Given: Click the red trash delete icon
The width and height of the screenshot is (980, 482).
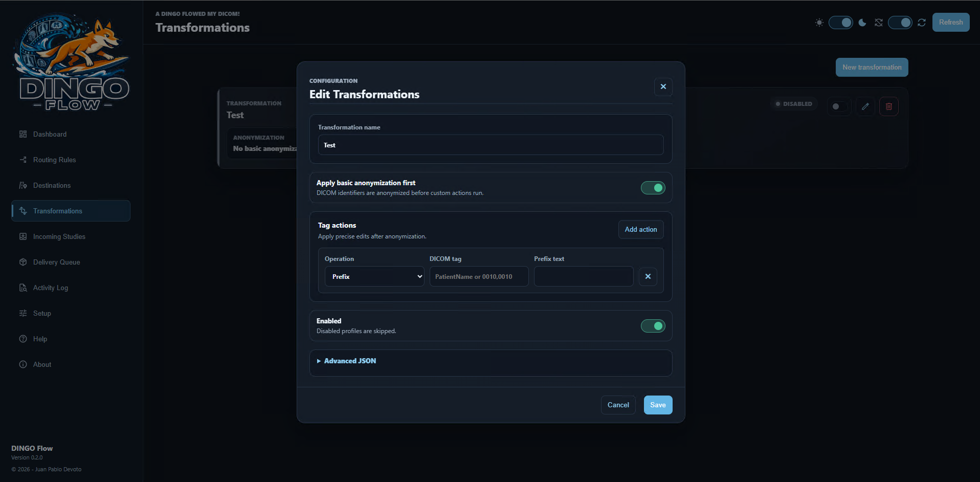Looking at the screenshot, I should click(889, 106).
